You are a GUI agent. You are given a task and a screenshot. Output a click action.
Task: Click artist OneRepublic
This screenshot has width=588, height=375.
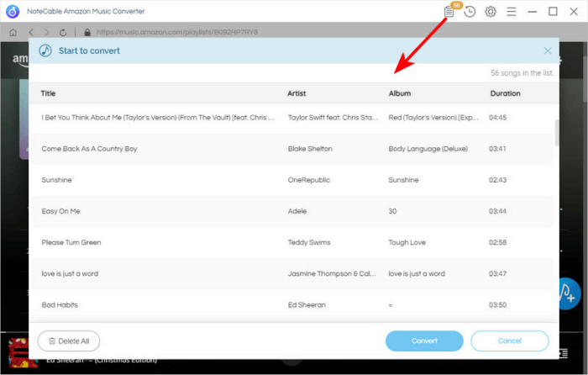point(308,180)
